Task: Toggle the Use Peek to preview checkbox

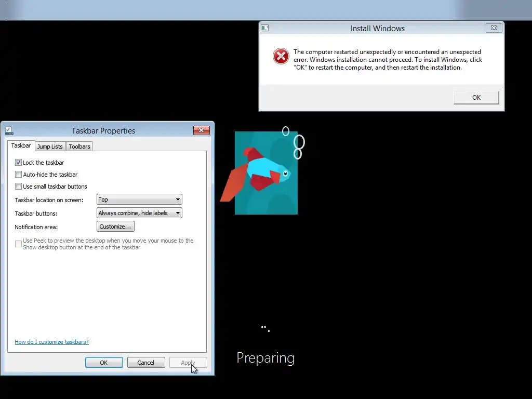Action: (x=18, y=244)
